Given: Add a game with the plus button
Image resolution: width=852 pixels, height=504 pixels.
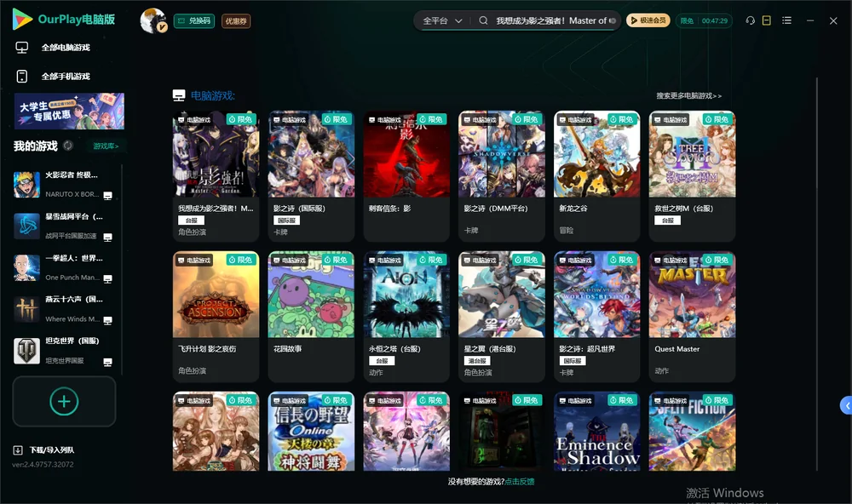Looking at the screenshot, I should click(64, 401).
